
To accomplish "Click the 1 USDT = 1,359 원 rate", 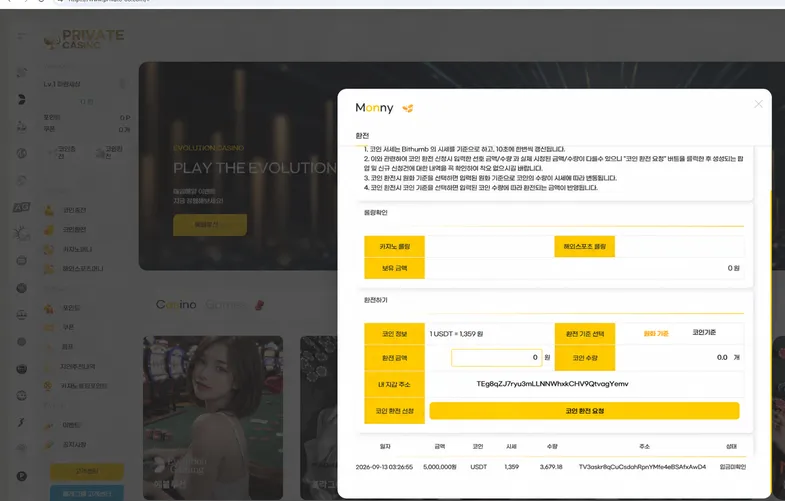I will [x=456, y=334].
